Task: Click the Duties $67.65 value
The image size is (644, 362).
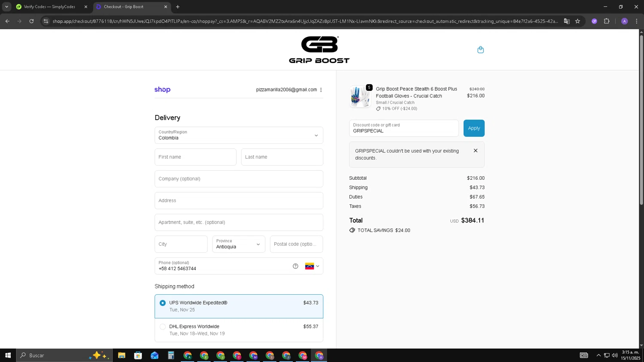Action: tap(477, 197)
